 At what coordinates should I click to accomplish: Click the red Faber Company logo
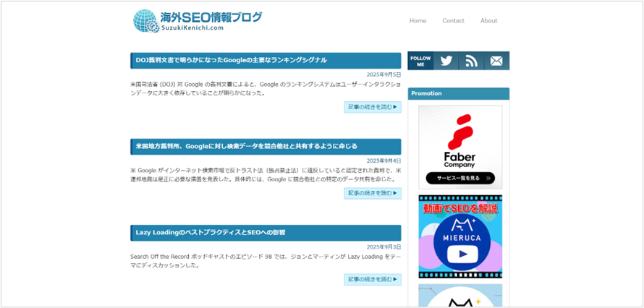(460, 132)
